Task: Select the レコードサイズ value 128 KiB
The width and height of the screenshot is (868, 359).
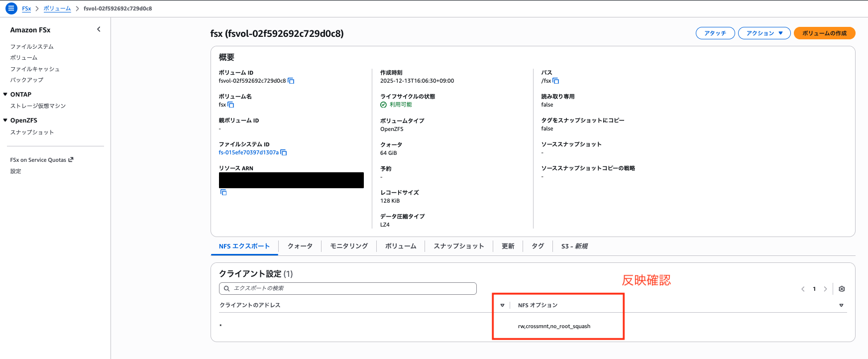Action: point(390,201)
